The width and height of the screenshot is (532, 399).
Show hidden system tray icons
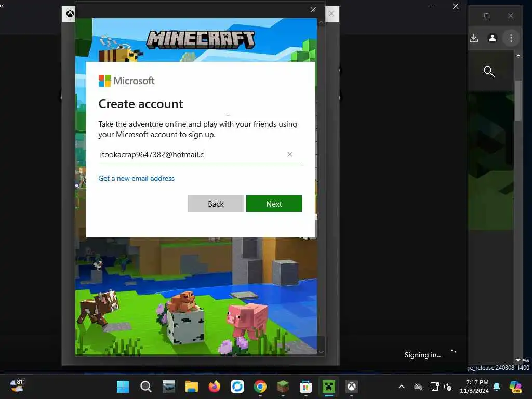click(402, 387)
